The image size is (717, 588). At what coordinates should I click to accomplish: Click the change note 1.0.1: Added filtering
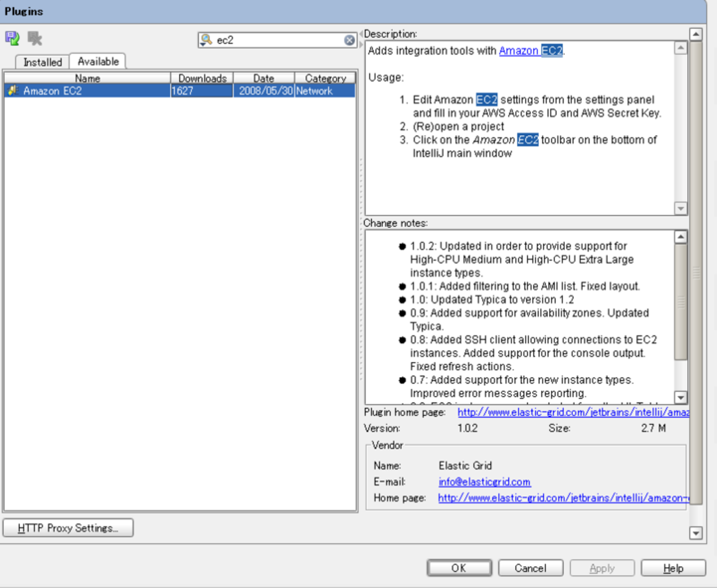(x=525, y=286)
